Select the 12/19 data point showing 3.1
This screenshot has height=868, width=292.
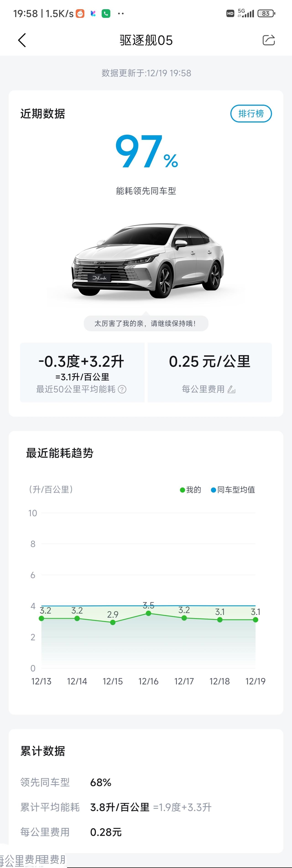pyautogui.click(x=255, y=620)
